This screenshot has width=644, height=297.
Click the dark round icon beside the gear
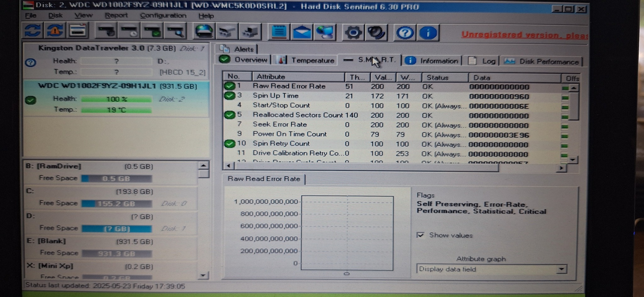(x=376, y=33)
